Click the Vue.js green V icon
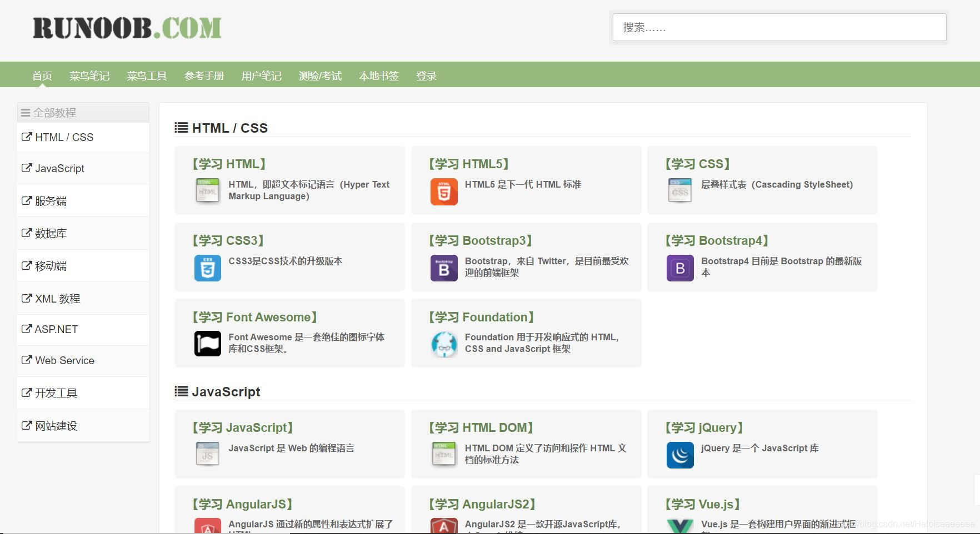This screenshot has width=980, height=534. [x=680, y=526]
